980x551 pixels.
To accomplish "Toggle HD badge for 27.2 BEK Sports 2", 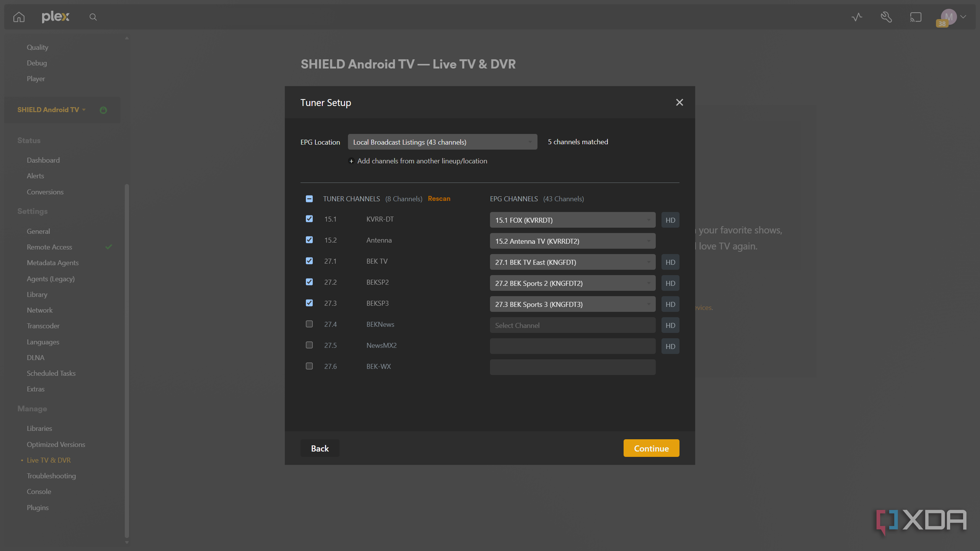I will point(670,283).
